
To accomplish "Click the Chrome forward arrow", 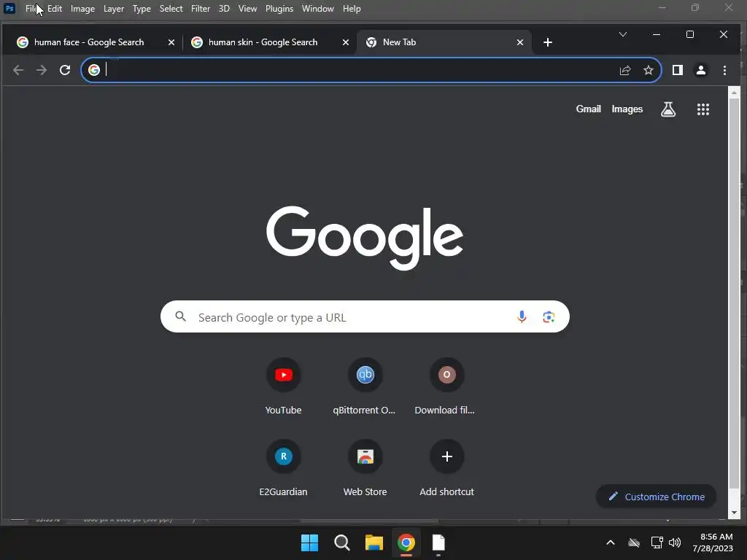I will click(x=42, y=71).
